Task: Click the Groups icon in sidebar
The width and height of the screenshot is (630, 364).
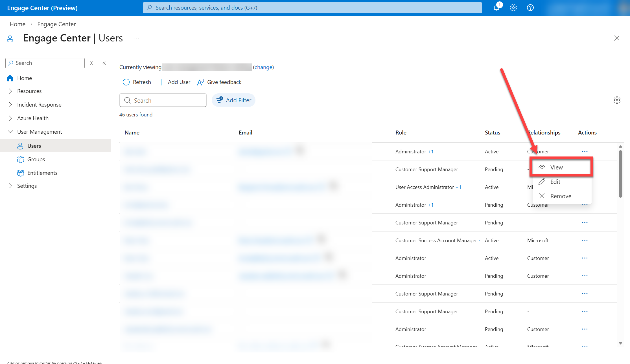Action: pyautogui.click(x=20, y=159)
